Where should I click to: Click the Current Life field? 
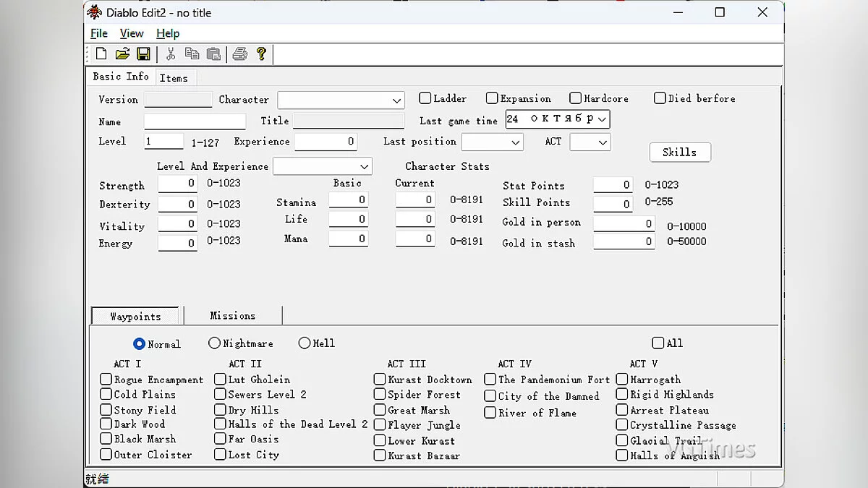(415, 219)
